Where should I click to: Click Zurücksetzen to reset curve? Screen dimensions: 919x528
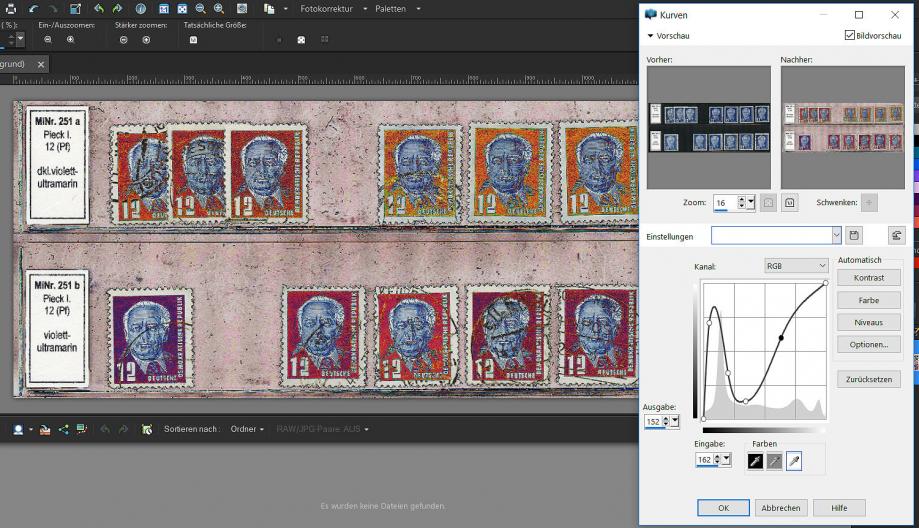click(x=869, y=379)
